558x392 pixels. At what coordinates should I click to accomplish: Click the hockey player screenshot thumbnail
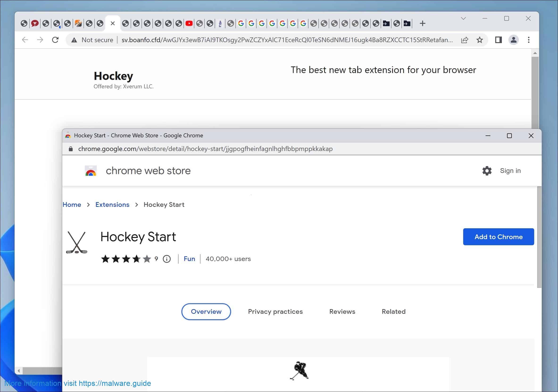[299, 371]
